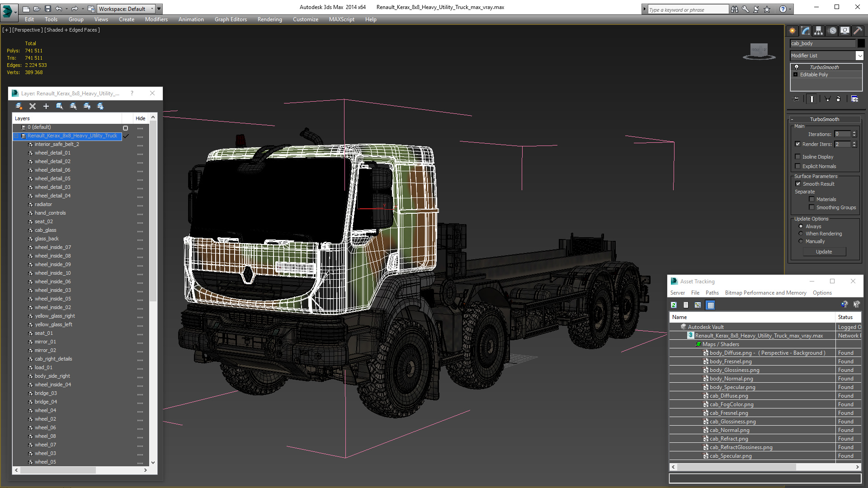The image size is (868, 488).
Task: Switch Asset Tracking to table view
Action: 711,305
